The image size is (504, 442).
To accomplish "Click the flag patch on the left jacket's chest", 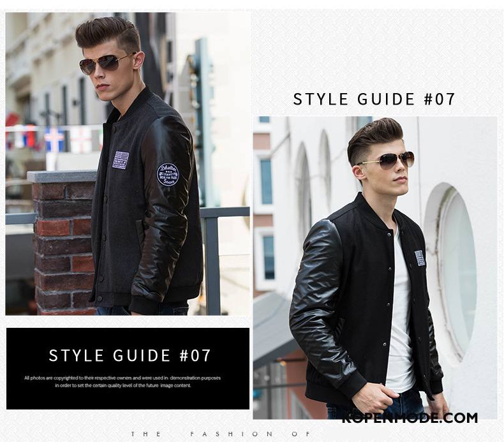I will click(121, 159).
